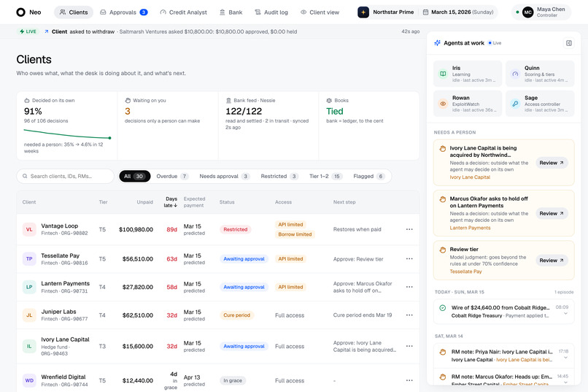Screen dimensions: 588x392
Task: Open Lantern Payments row actions menu
Action: click(x=409, y=287)
